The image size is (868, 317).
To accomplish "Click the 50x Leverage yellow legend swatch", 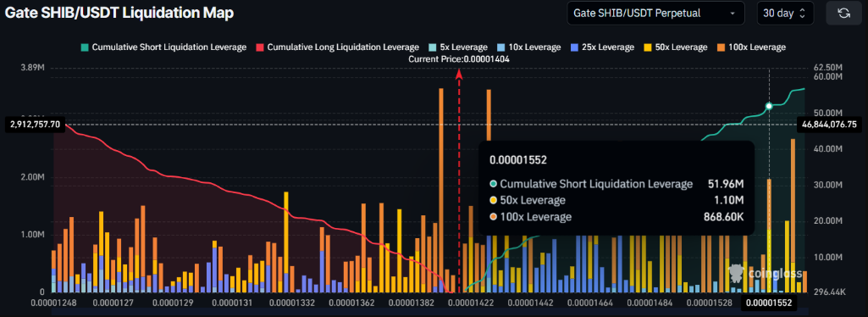I will click(648, 47).
